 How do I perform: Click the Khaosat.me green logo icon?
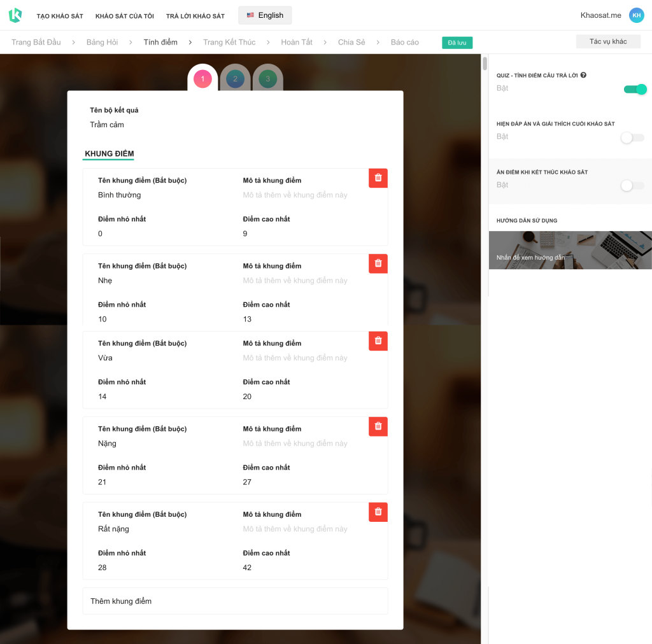tap(15, 15)
